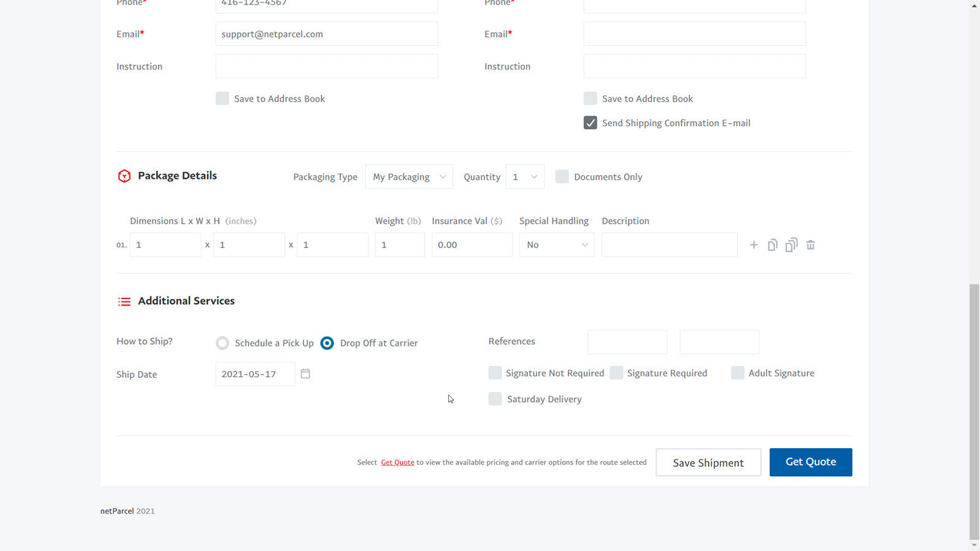980x551 pixels.
Task: Delete package row with trash icon
Action: click(x=810, y=245)
